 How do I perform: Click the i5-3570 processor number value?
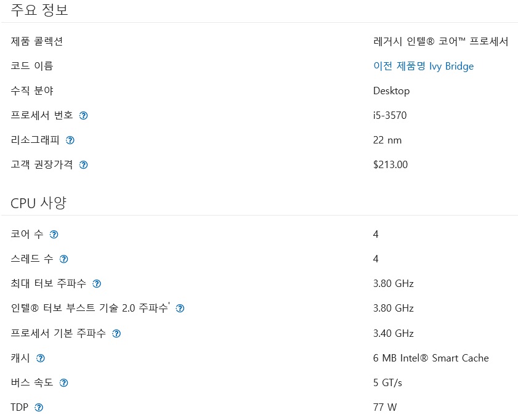tap(390, 115)
